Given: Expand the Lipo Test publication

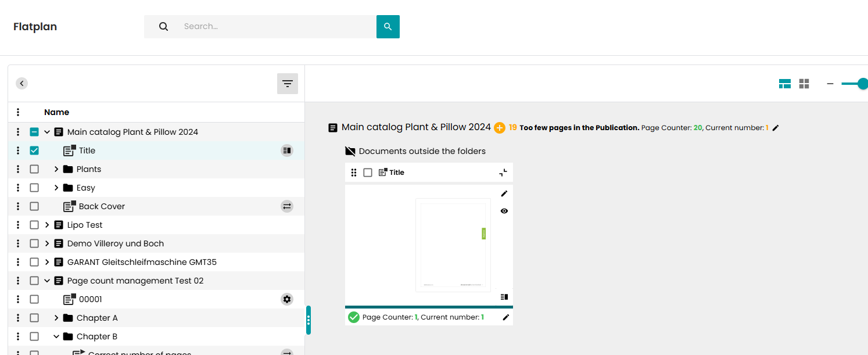Looking at the screenshot, I should pyautogui.click(x=47, y=224).
